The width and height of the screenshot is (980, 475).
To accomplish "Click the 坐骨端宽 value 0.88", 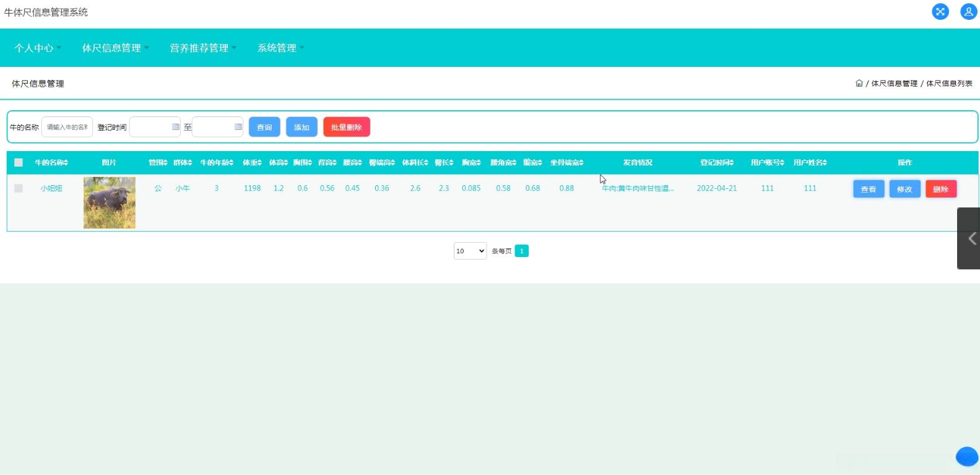I will 566,188.
